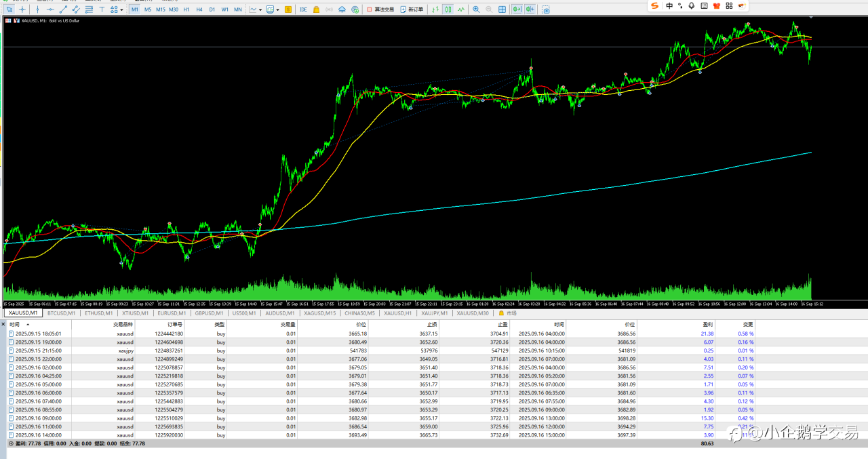Switch chart to M1 timeframe
Image resolution: width=868 pixels, height=459 pixels.
point(135,9)
